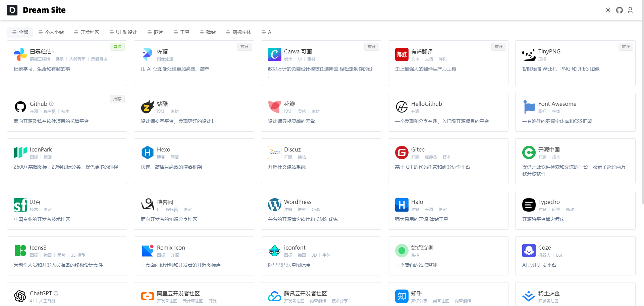This screenshot has height=306, width=644.
Task: Click the info icon beside Github title
Action: pyautogui.click(x=51, y=104)
